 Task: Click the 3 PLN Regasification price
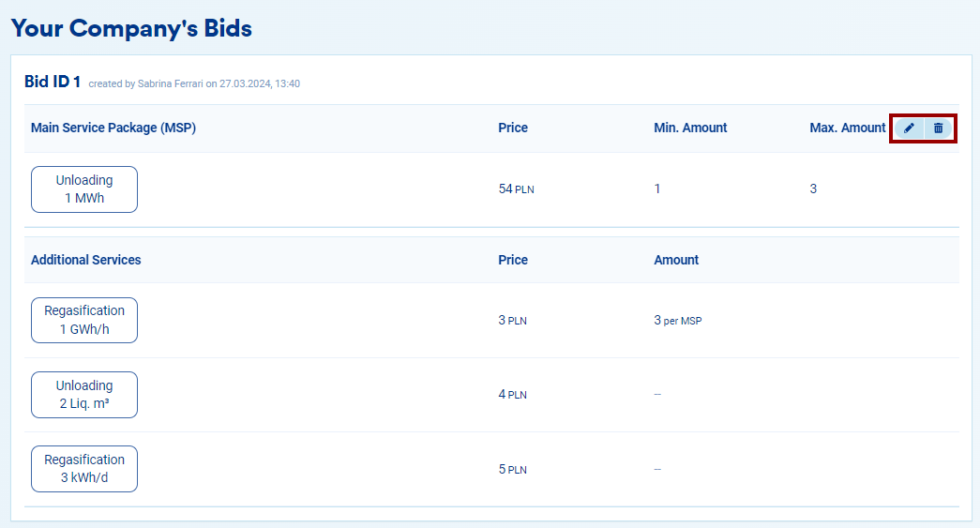[512, 321]
